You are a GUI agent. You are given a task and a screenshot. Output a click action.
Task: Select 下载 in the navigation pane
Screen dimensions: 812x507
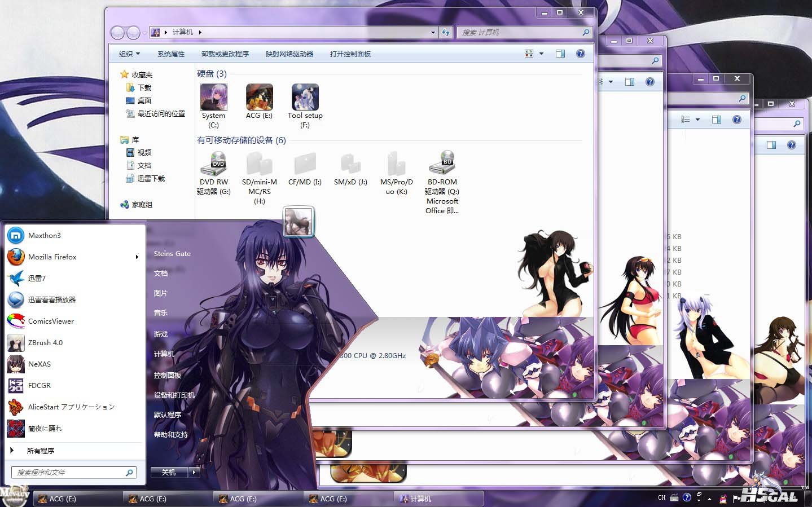139,88
